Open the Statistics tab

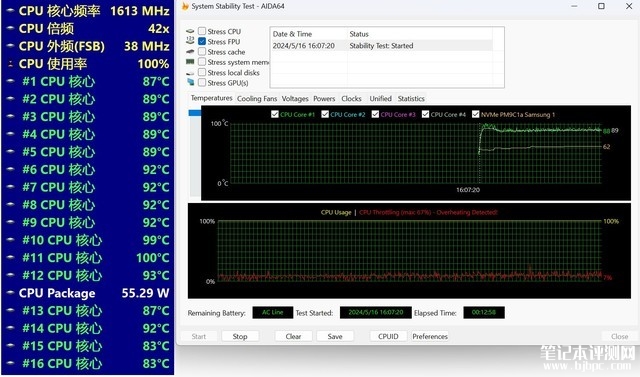tap(411, 98)
